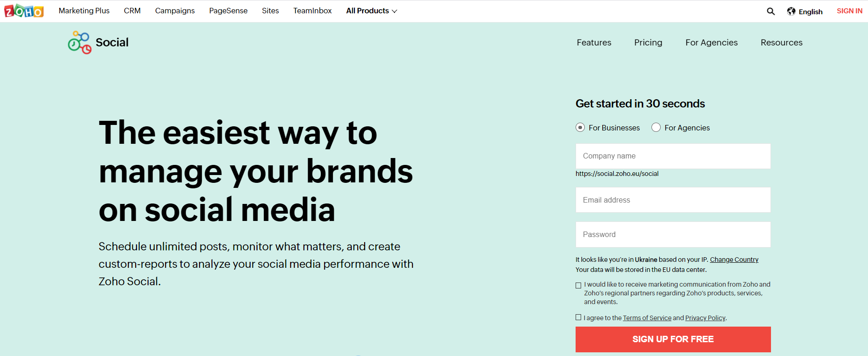Viewport: 868px width, 356px height.
Task: Check the Terms of Service agreement box
Action: [578, 317]
